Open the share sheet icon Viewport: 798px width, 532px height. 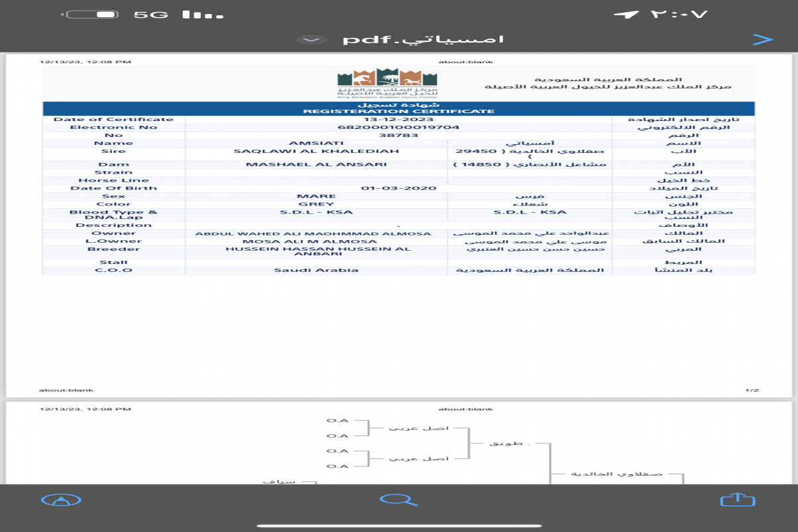pos(737,500)
